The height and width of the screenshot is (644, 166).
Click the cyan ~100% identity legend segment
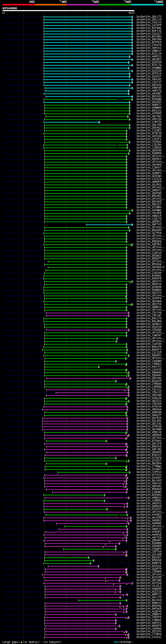coord(147,5)
